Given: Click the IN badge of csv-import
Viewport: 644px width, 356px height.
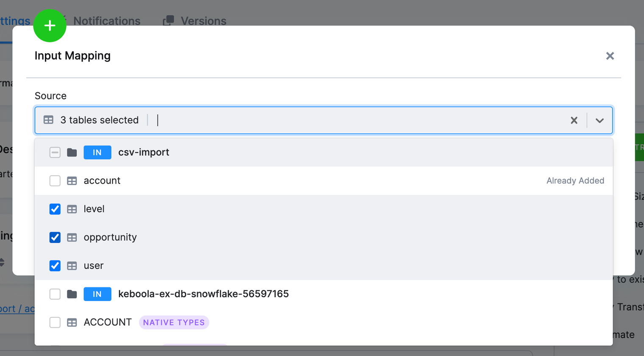Looking at the screenshot, I should point(97,152).
